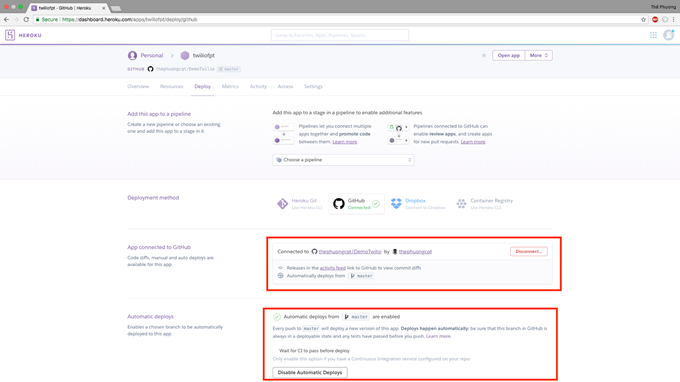
Task: Select Dropbox deployment method label
Action: pyautogui.click(x=415, y=201)
